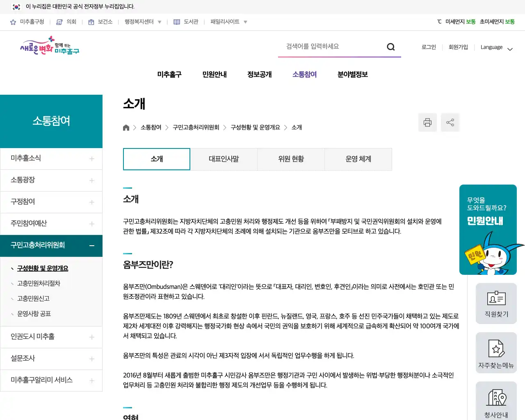The image size is (525, 420).
Task: Click the 자주찾는메뉴 star document icon
Action: [x=496, y=353]
